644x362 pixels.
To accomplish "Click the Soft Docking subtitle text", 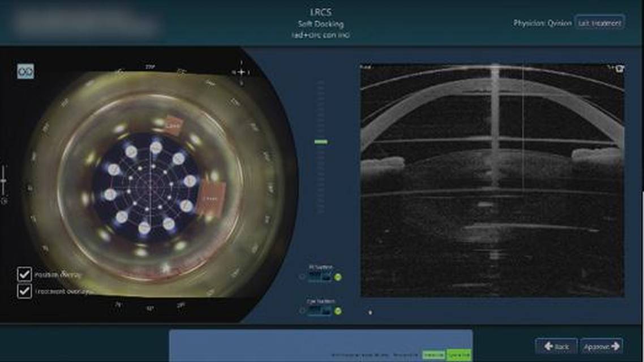I will (x=320, y=24).
